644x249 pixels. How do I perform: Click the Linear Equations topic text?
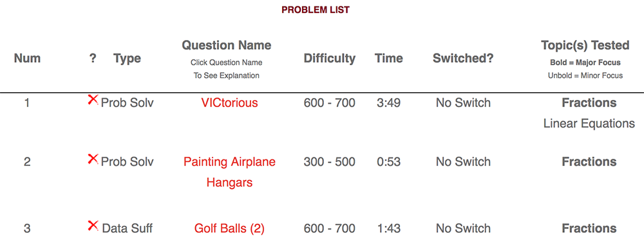pos(589,123)
